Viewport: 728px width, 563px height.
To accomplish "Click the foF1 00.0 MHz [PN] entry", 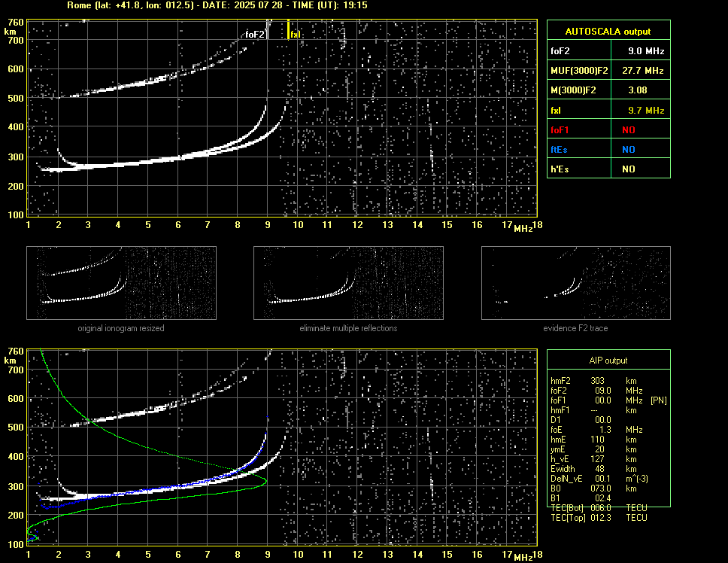I will (x=608, y=400).
